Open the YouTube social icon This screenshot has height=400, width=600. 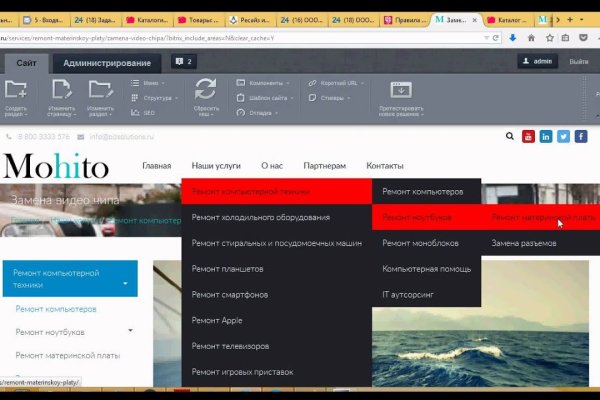pyautogui.click(x=529, y=136)
